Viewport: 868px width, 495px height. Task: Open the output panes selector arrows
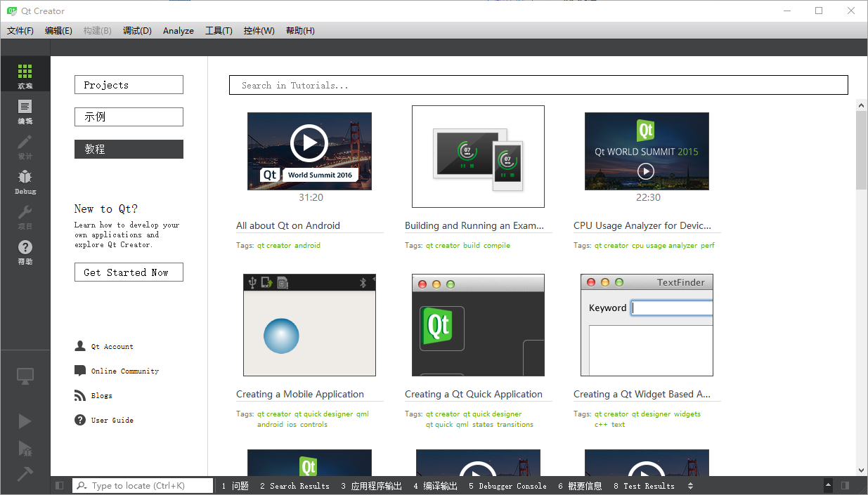pyautogui.click(x=690, y=485)
